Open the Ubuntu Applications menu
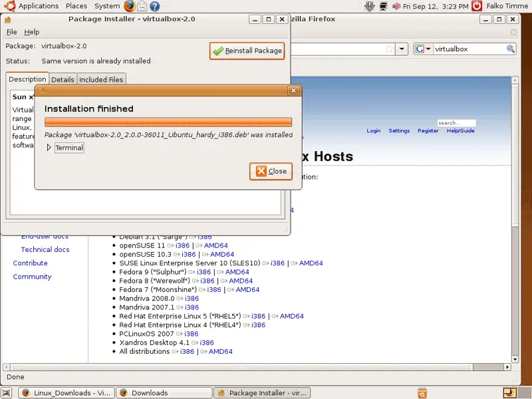Screen dimensions: 532x399 coord(31,6)
